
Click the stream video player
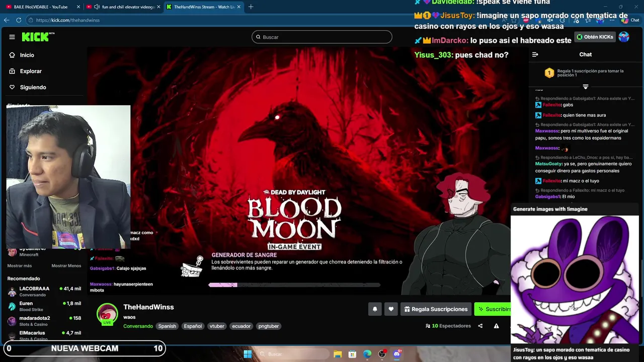coord(307,171)
